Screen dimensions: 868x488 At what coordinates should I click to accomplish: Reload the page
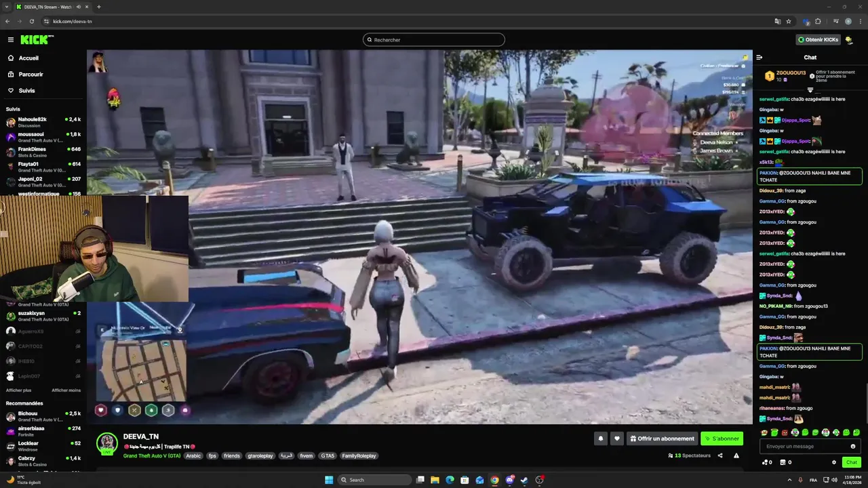point(31,21)
